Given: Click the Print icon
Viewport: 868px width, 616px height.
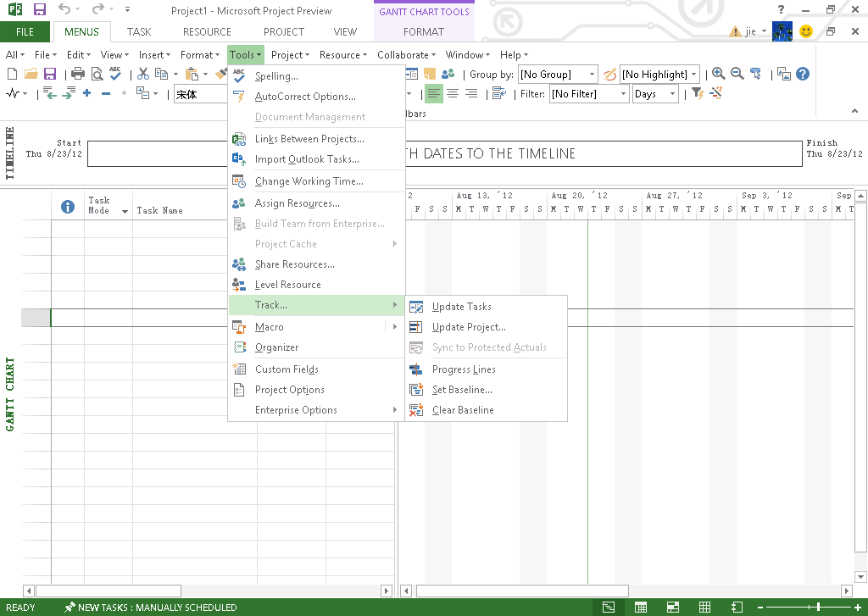Looking at the screenshot, I should tap(78, 74).
